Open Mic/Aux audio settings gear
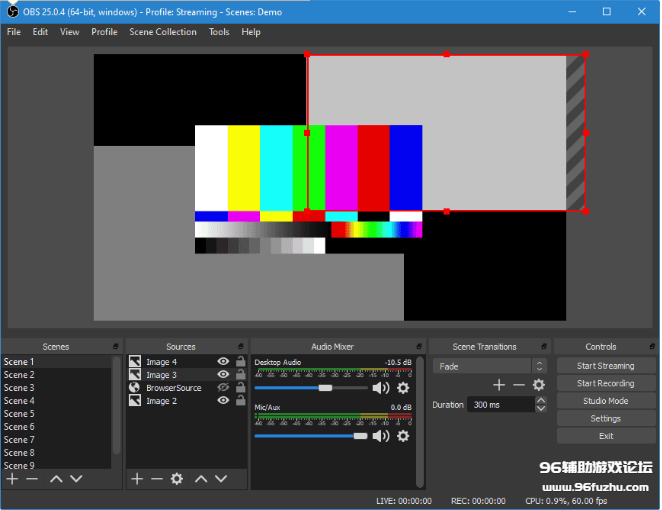The width and height of the screenshot is (662, 510). (403, 436)
